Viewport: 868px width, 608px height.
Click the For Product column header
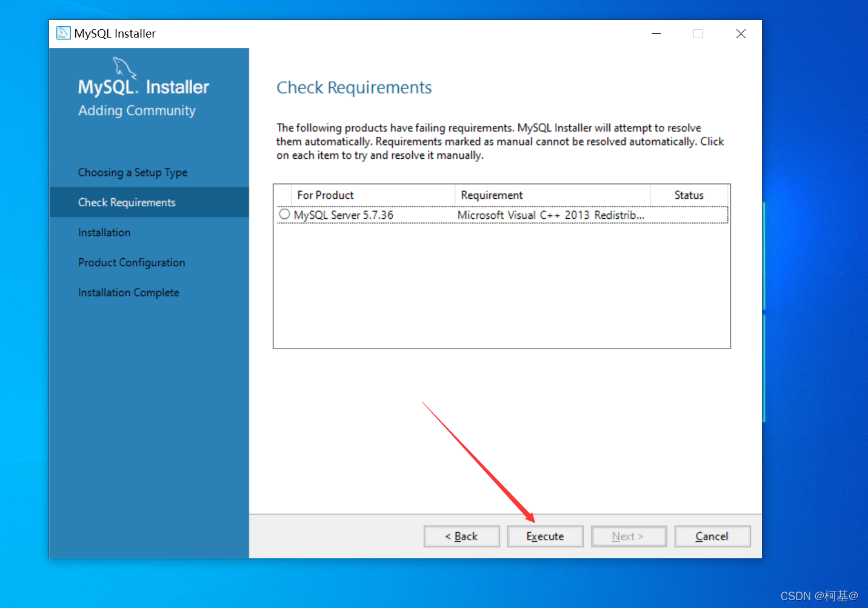[373, 195]
